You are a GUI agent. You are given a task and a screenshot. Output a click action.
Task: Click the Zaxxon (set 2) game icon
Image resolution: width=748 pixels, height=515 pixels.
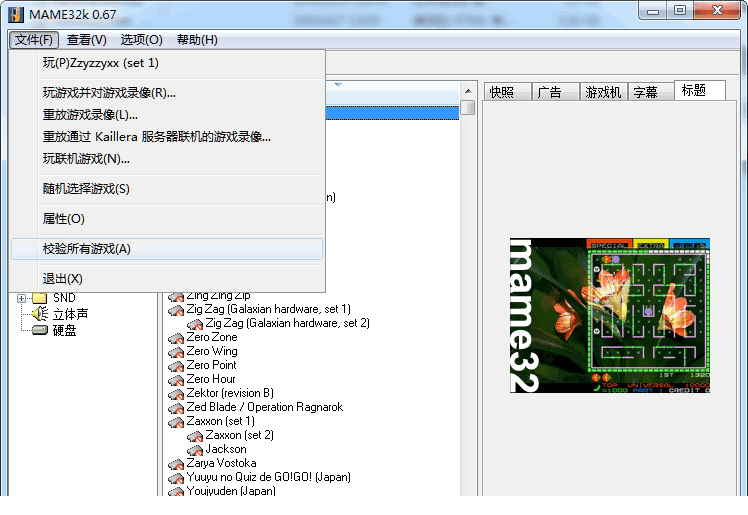195,437
